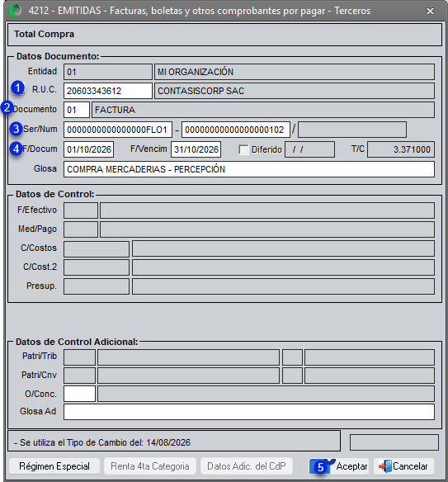Close the 4212 EMITIDAS dialog window
This screenshot has height=482, width=448.
click(x=430, y=11)
